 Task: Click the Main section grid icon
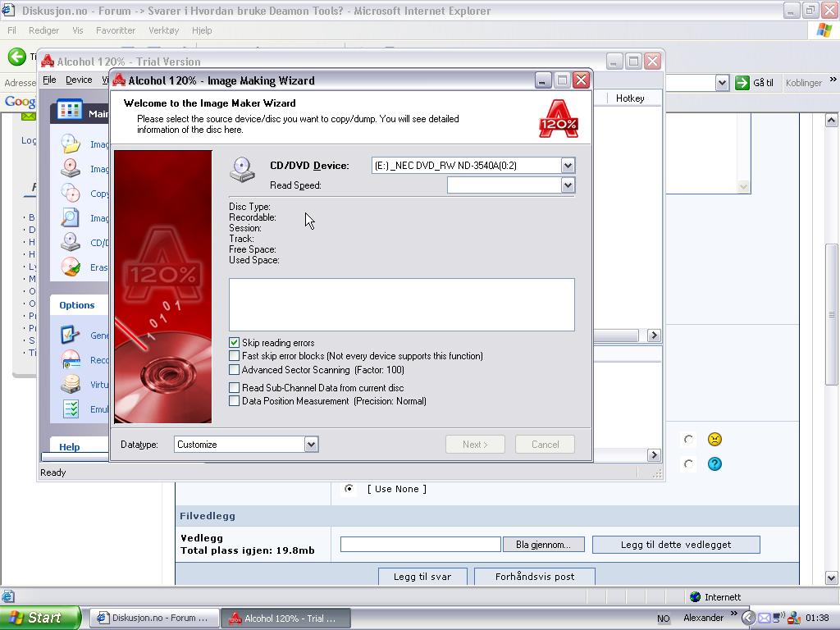coord(70,111)
